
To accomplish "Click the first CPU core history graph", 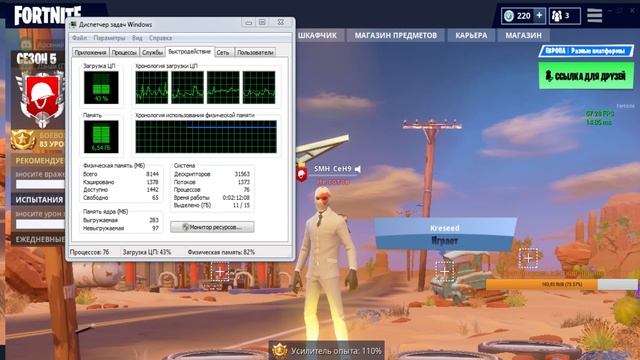I will coord(151,87).
